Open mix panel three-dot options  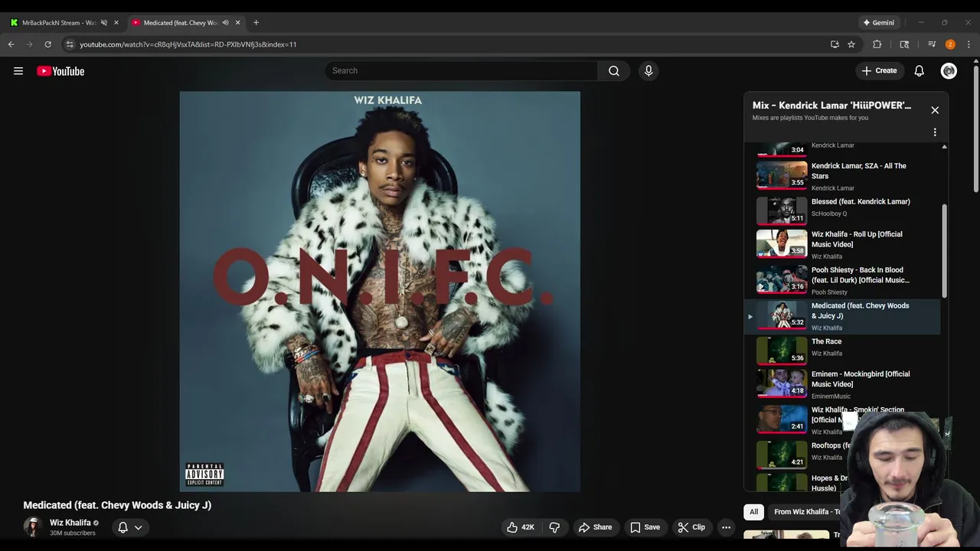point(935,132)
